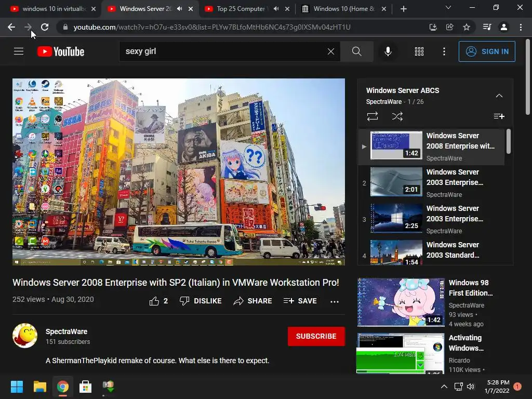Subscribe to SpectraWare channel
This screenshot has width=532, height=399.
click(316, 336)
